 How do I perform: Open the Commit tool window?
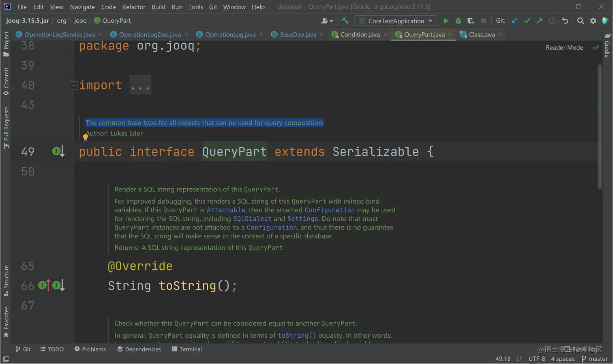pos(6,81)
